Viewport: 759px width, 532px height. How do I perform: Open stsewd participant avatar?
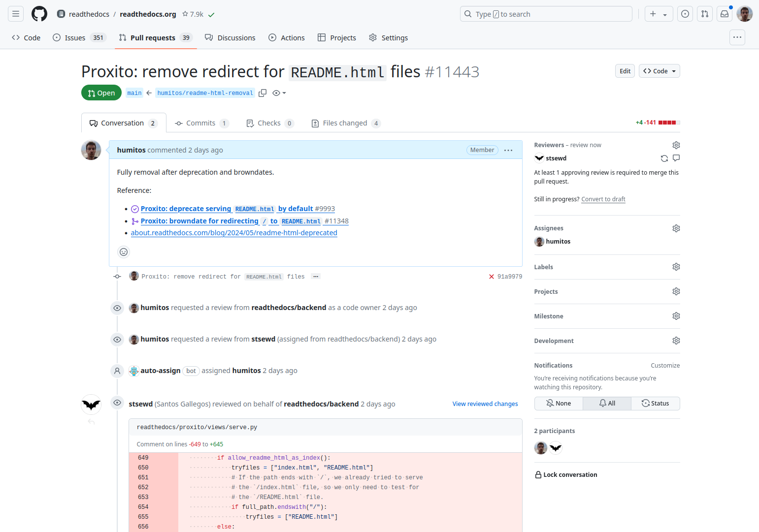coord(556,448)
